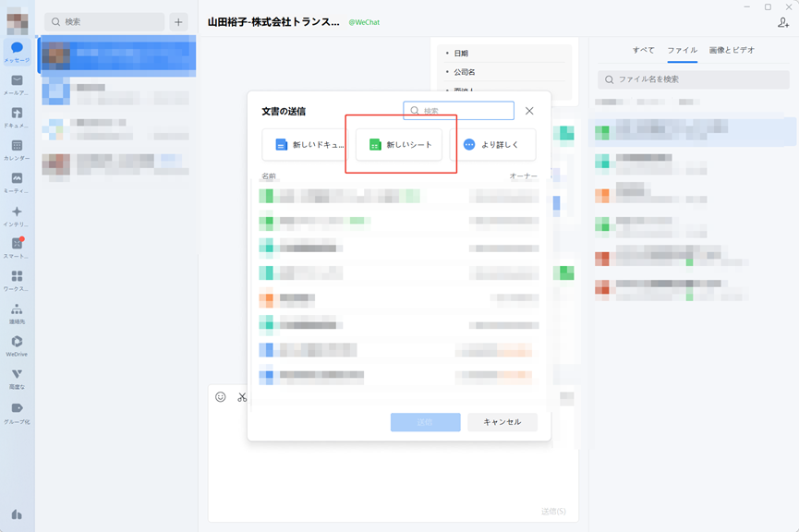This screenshot has width=799, height=532.
Task: Open WeDrive from the sidebar
Action: point(17,345)
